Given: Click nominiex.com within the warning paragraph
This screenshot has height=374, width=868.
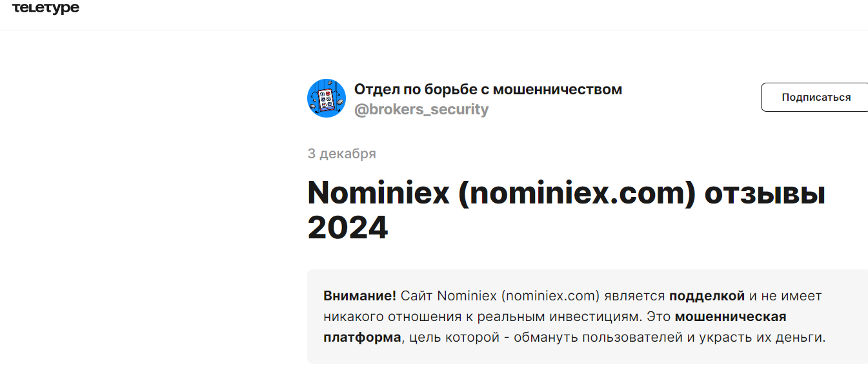Looking at the screenshot, I should [x=550, y=295].
